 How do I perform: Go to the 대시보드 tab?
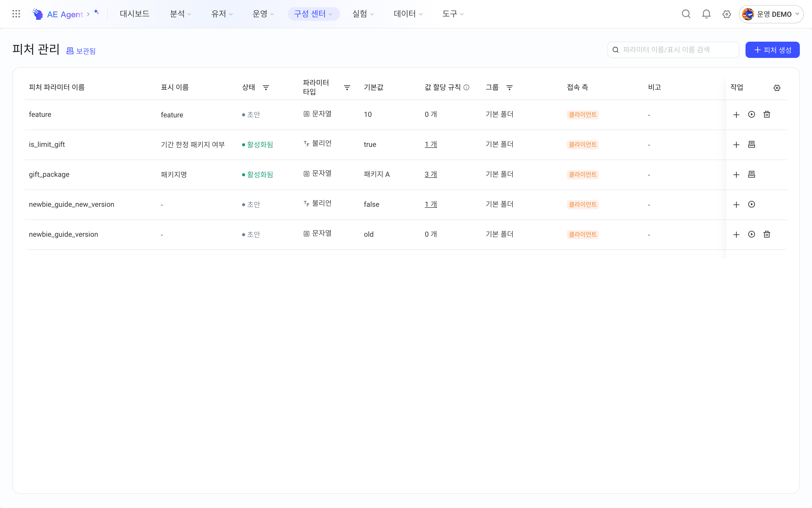[x=134, y=14]
